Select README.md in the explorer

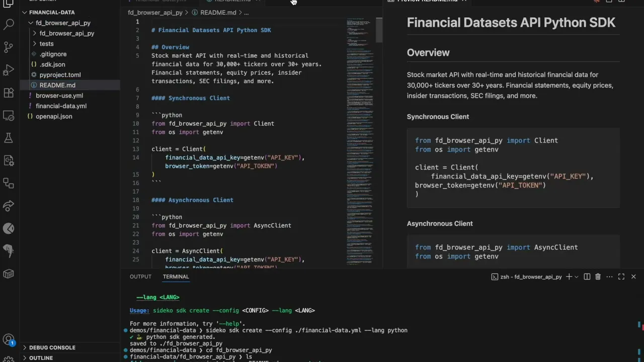pyautogui.click(x=70, y=85)
